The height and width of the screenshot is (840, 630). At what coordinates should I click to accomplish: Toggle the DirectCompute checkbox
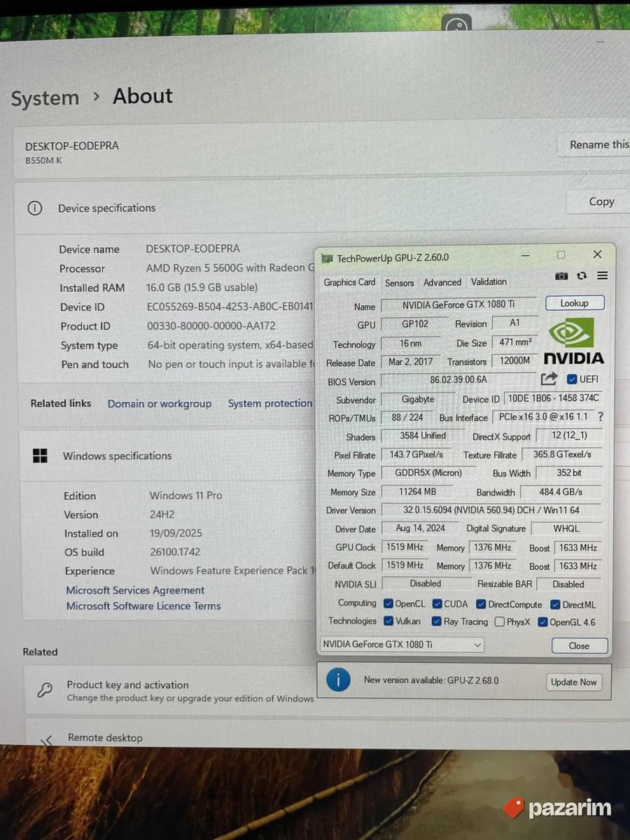click(x=481, y=604)
